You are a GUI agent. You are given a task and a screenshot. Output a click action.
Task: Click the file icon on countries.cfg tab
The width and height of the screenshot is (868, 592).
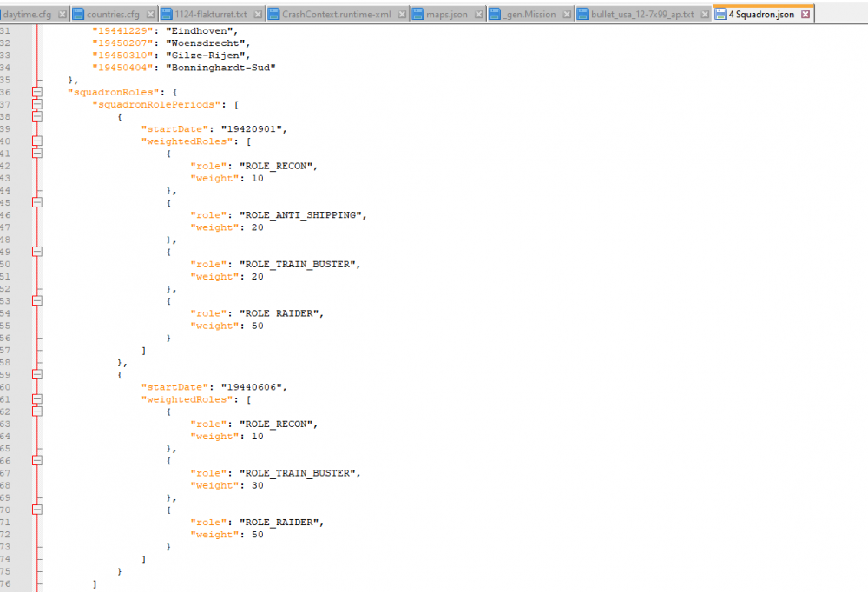point(78,15)
